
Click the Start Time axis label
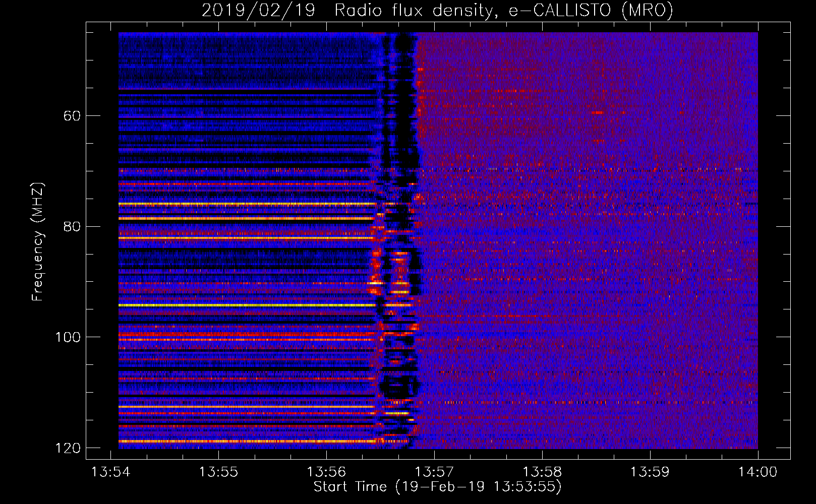437,487
